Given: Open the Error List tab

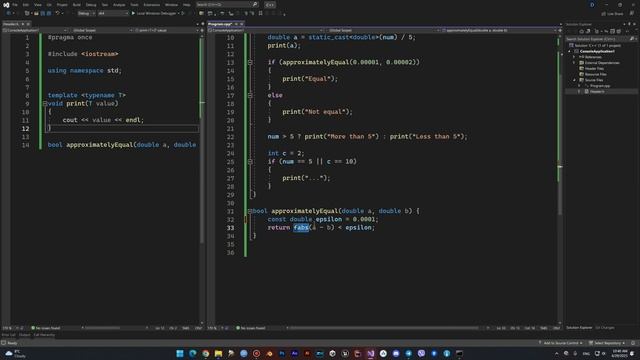Looking at the screenshot, I should pos(9,335).
